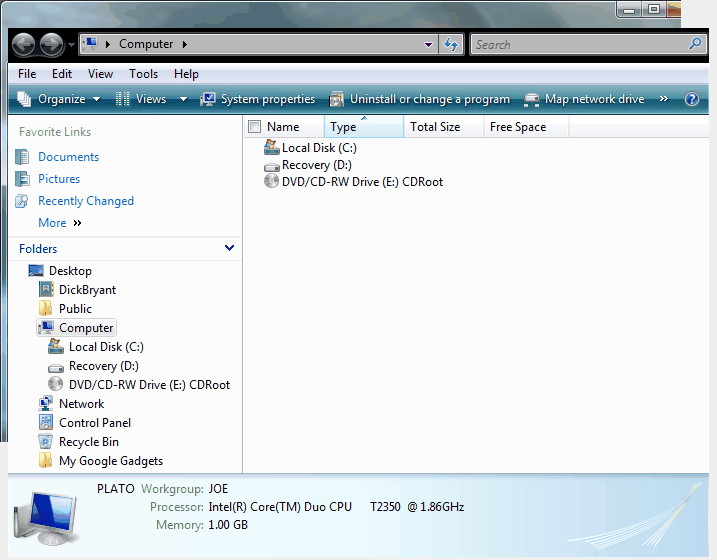Viewport: 717px width, 560px height.
Task: Click computer thumbnail in details pane
Action: click(x=46, y=518)
